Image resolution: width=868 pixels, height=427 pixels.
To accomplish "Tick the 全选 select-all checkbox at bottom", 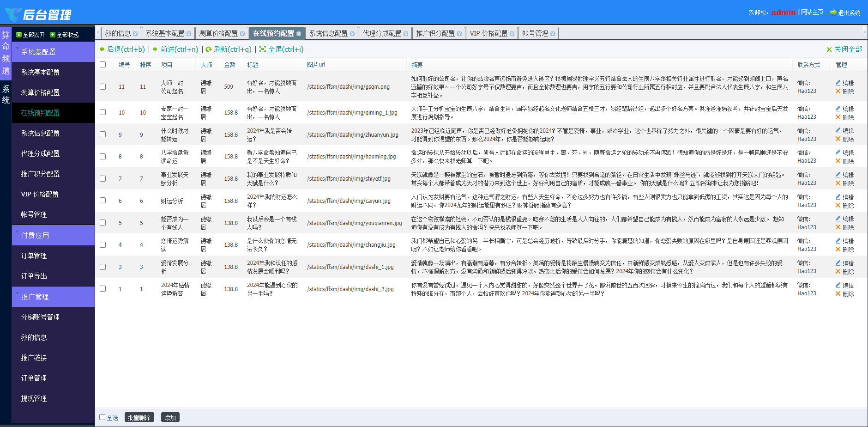I will coord(102,417).
